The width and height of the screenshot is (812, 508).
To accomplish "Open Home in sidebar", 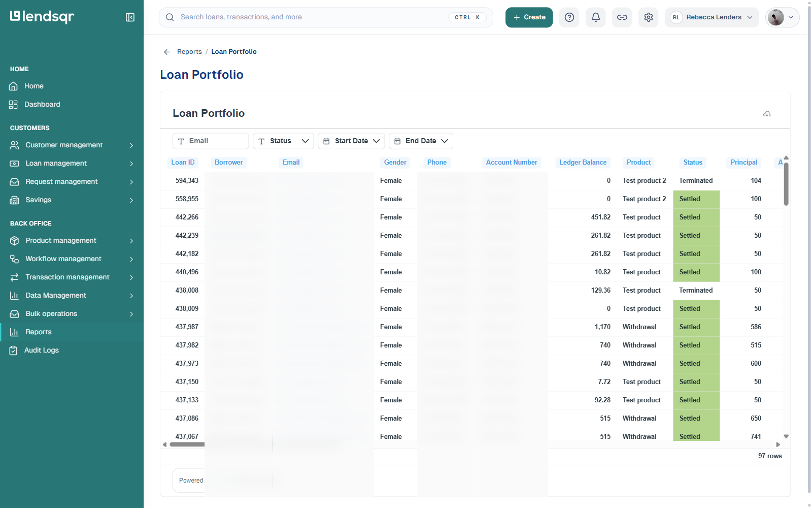I will [x=34, y=86].
